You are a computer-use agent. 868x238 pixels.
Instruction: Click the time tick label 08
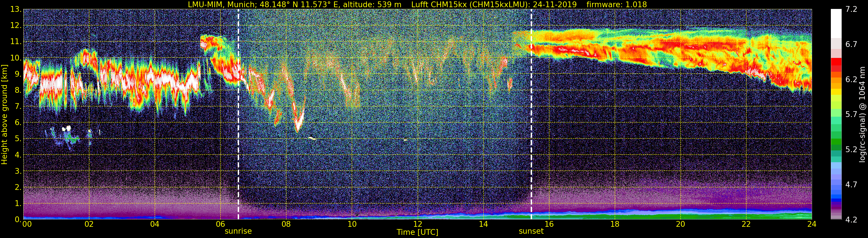tap(286, 224)
